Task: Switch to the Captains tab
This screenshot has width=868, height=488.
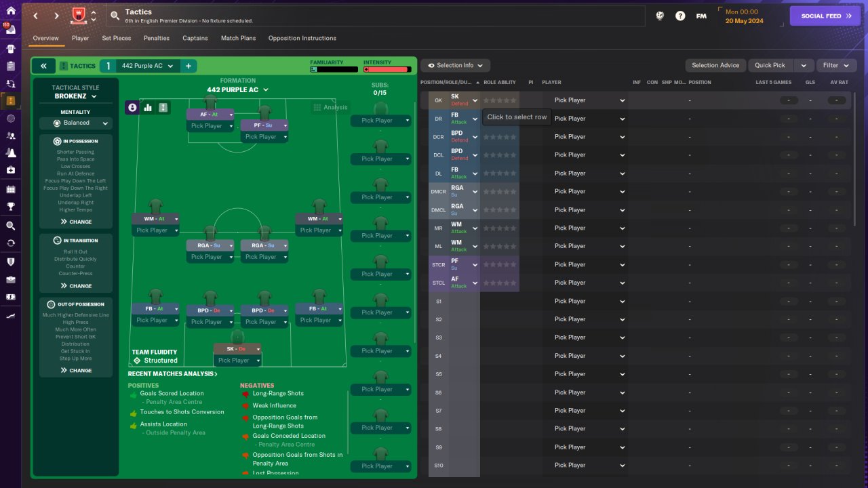Action: (195, 38)
